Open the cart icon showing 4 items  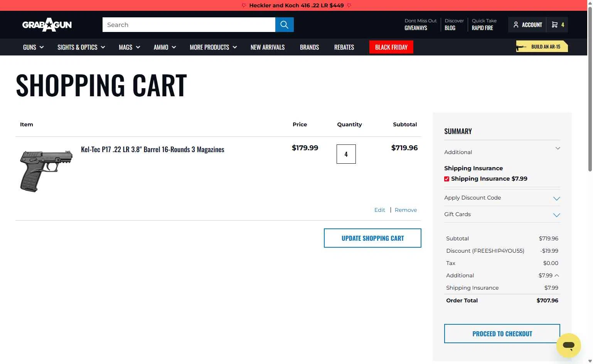tap(558, 25)
